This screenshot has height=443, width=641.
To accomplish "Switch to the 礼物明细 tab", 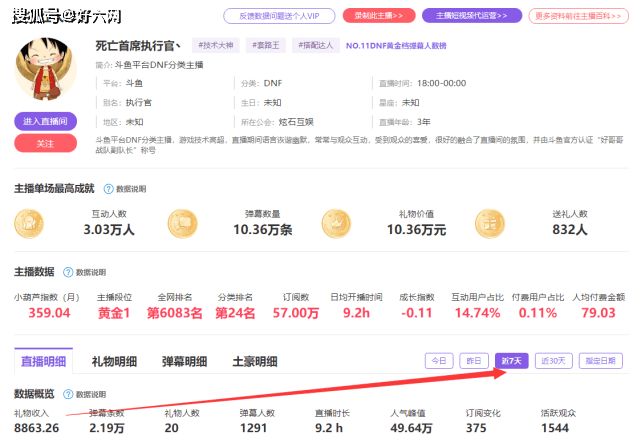I will click(114, 361).
